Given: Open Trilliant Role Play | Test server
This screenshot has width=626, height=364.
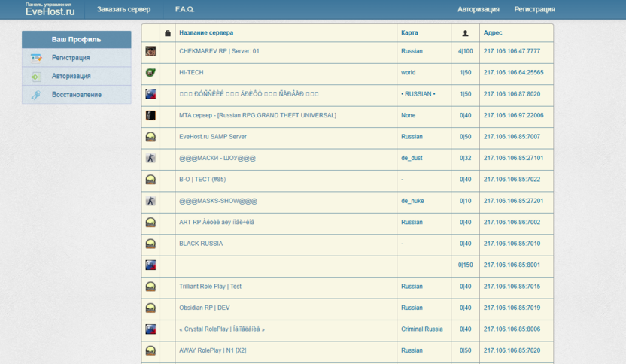Looking at the screenshot, I should point(210,287).
